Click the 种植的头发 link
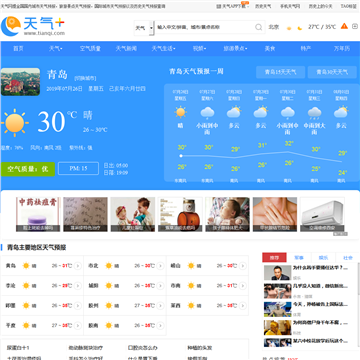 [199, 348]
